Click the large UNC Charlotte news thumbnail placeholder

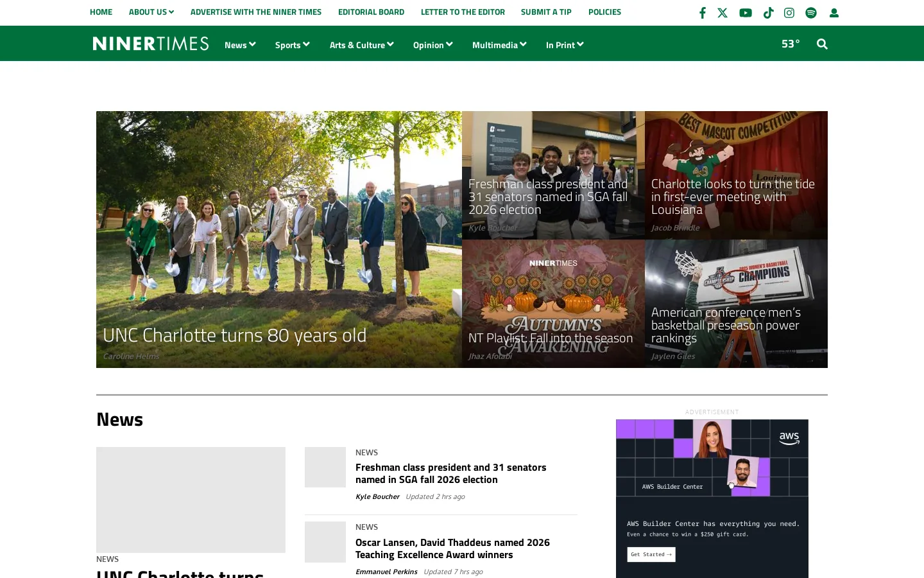coord(191,500)
